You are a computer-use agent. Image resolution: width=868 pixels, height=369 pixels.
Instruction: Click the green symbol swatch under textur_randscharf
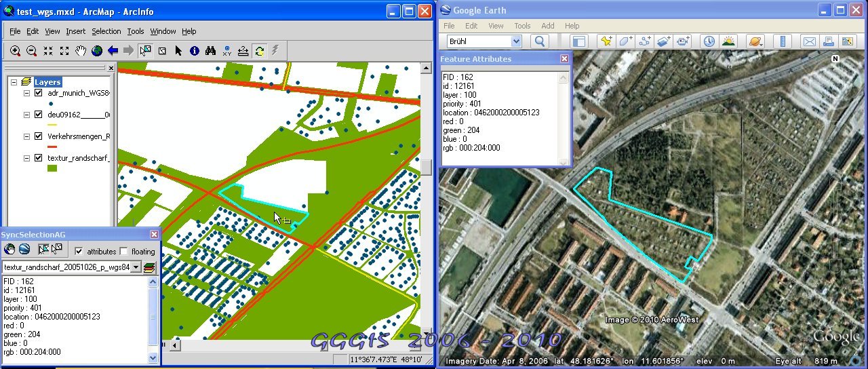click(52, 168)
